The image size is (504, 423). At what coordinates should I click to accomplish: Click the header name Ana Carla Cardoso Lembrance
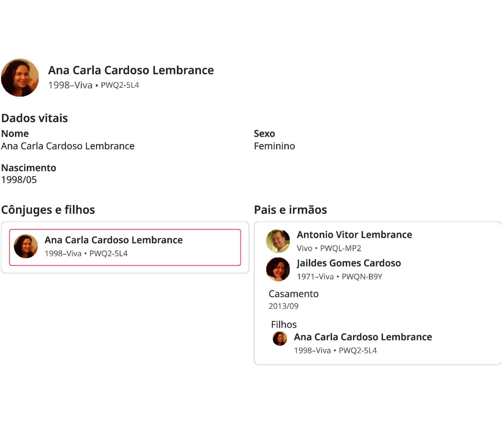[131, 70]
